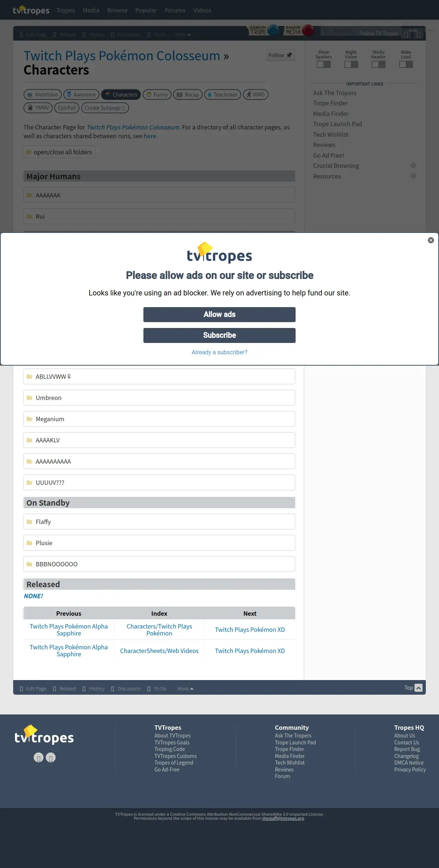Click the Subscribe button

[219, 335]
